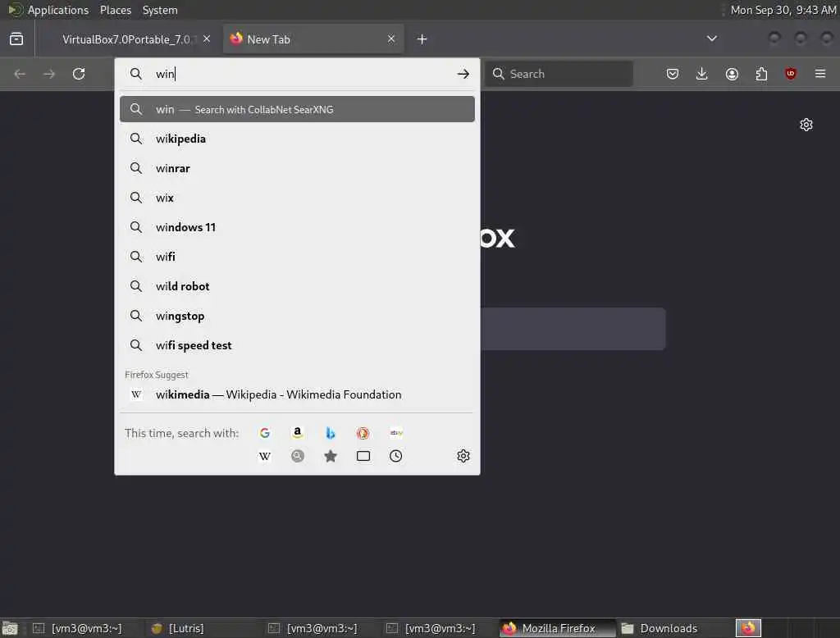Search this time with Bing
Screen dimensions: 840x638
pyautogui.click(x=331, y=433)
